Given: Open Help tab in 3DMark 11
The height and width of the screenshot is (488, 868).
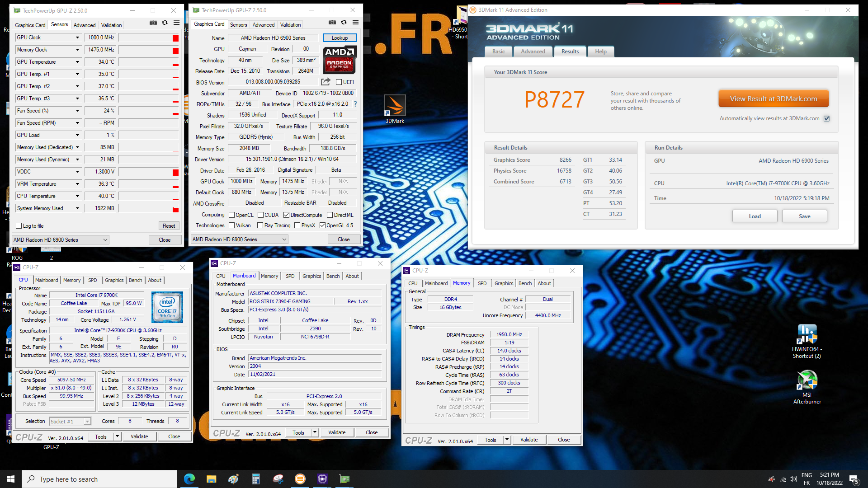Looking at the screenshot, I should (x=601, y=52).
